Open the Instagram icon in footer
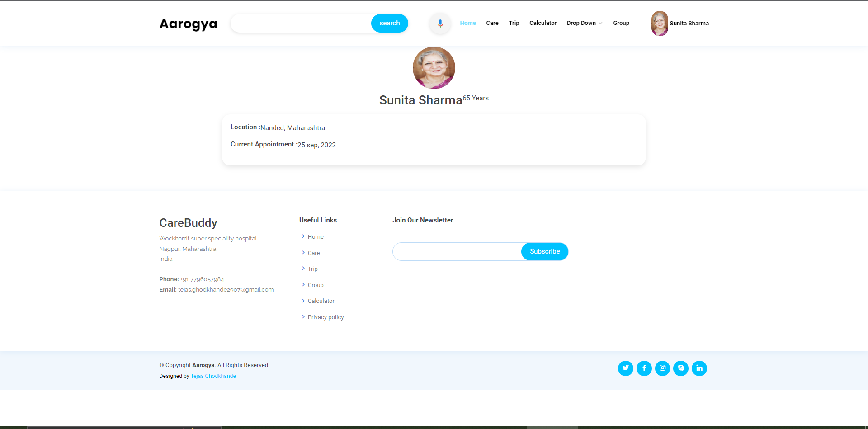 click(662, 368)
